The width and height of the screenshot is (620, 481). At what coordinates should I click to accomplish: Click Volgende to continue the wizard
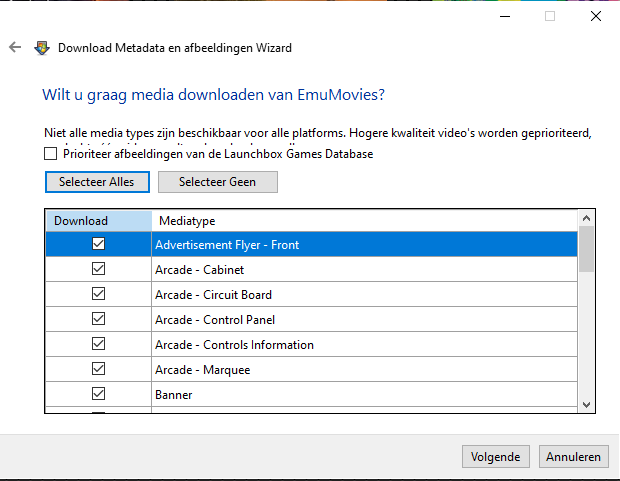click(x=496, y=457)
